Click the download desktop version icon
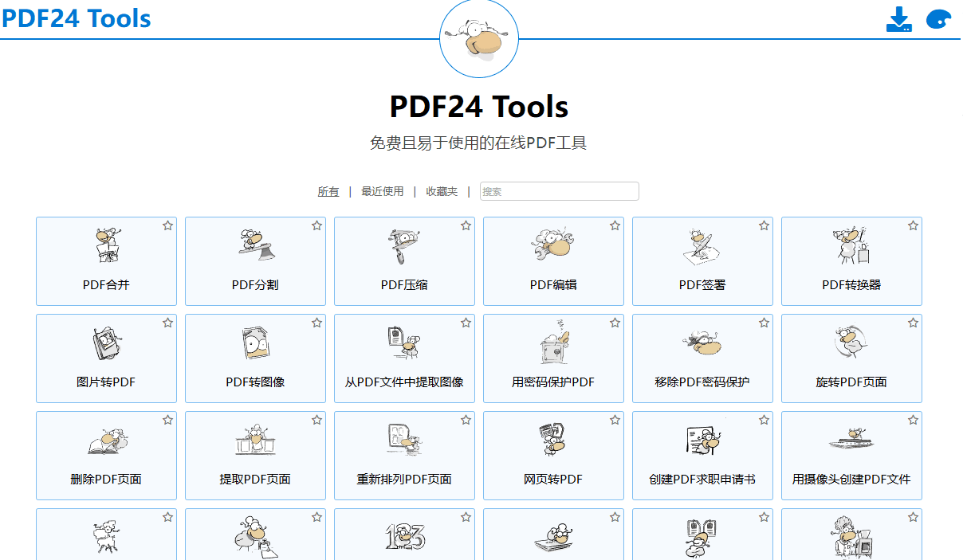 (x=898, y=19)
